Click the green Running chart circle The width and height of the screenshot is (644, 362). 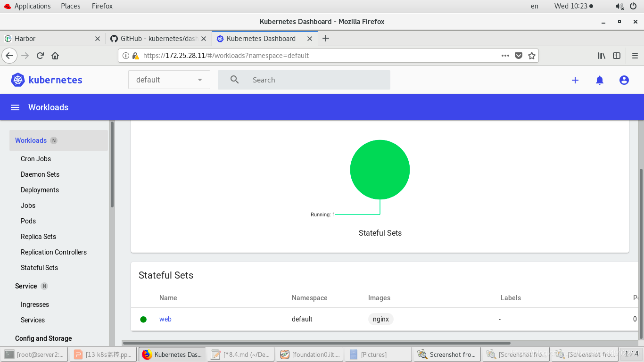[380, 170]
